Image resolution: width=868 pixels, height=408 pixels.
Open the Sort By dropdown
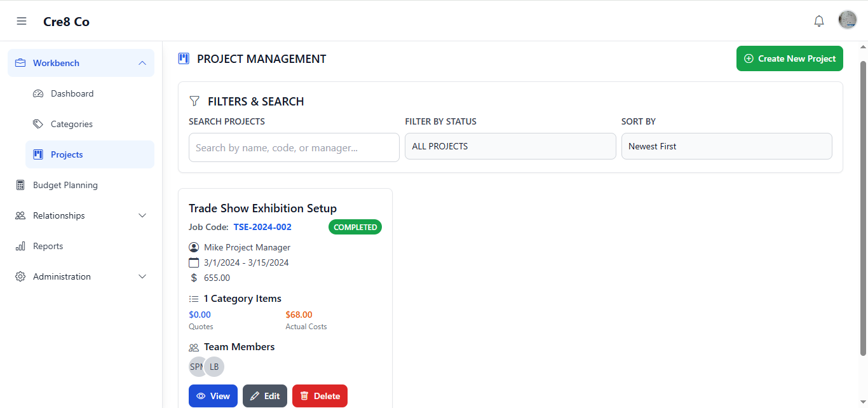click(726, 146)
